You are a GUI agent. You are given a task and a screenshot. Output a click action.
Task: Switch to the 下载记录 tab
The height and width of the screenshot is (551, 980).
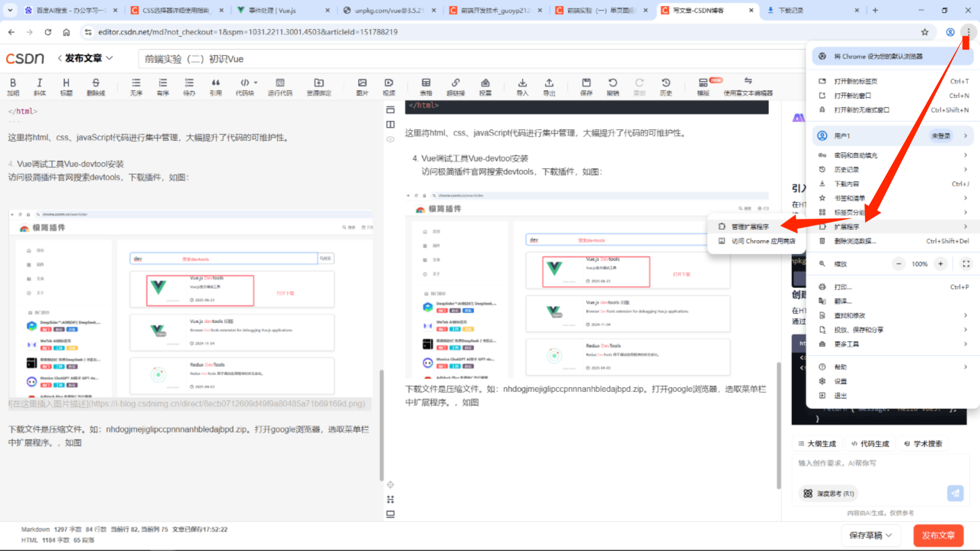[x=813, y=10]
